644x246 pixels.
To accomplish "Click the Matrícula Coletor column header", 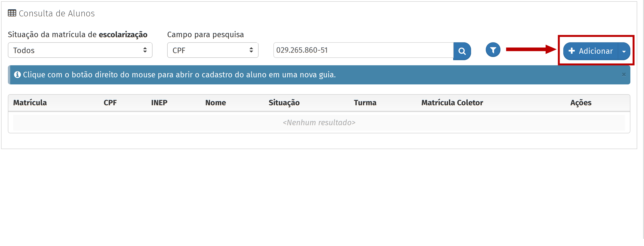I will (452, 102).
